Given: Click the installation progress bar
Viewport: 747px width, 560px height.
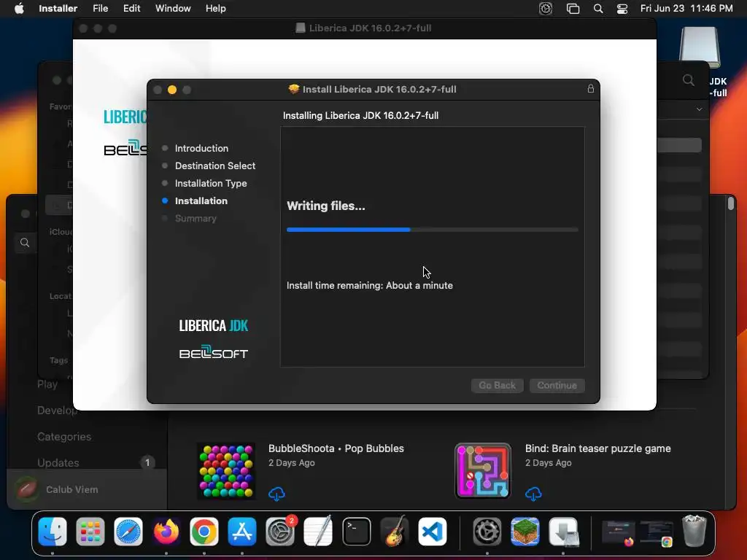Looking at the screenshot, I should coord(432,230).
